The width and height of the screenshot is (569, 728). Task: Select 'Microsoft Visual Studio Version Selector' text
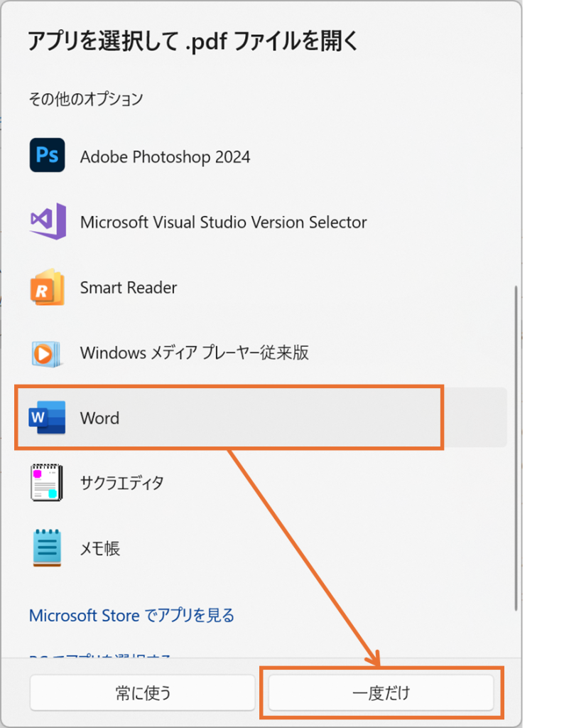click(x=224, y=223)
